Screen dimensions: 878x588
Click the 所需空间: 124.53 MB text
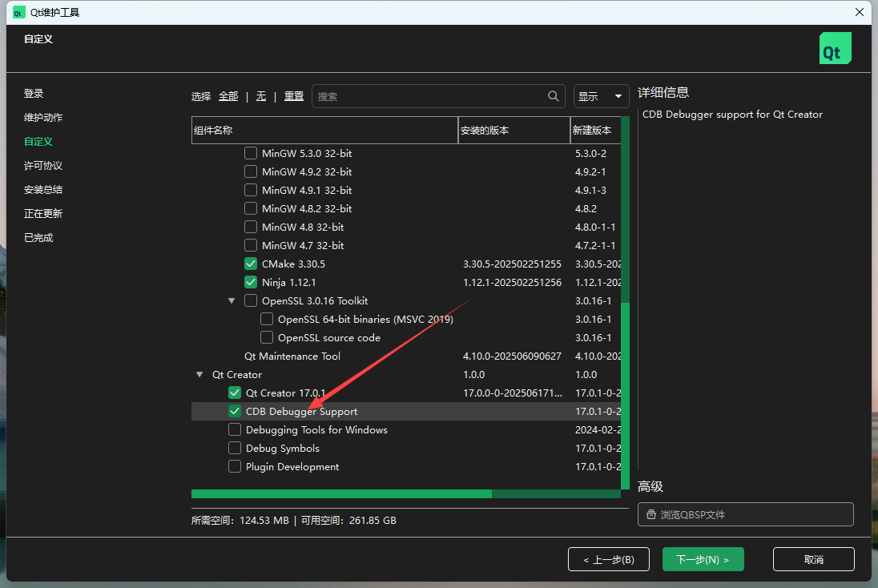pyautogui.click(x=240, y=520)
